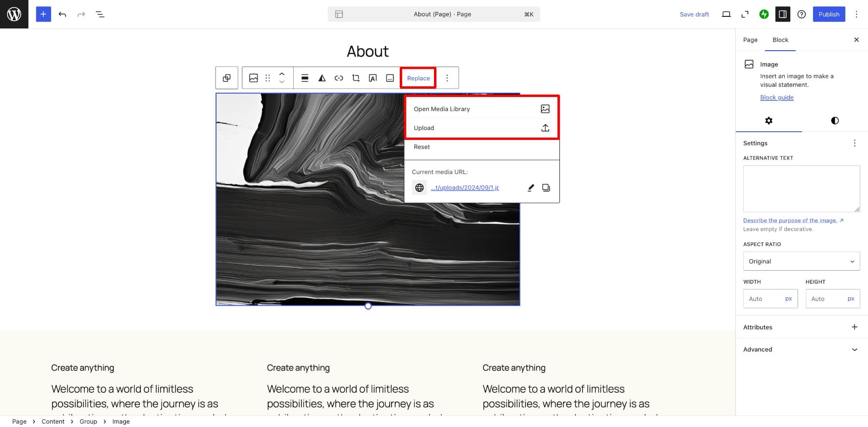Select Page in the breadcrumb
This screenshot has width=868, height=427.
tap(19, 421)
